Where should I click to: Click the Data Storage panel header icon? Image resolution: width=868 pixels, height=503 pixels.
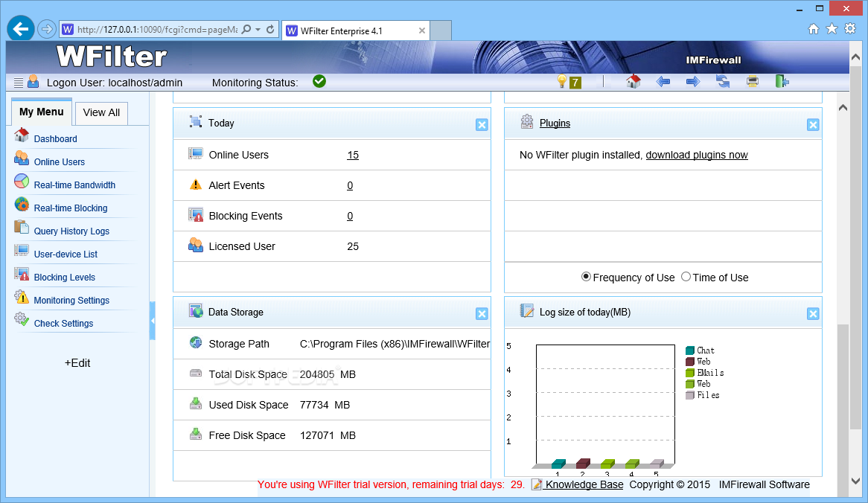[x=196, y=310]
